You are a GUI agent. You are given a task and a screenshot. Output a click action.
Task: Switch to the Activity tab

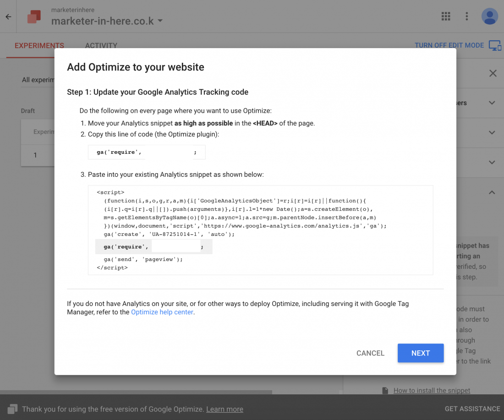[101, 46]
